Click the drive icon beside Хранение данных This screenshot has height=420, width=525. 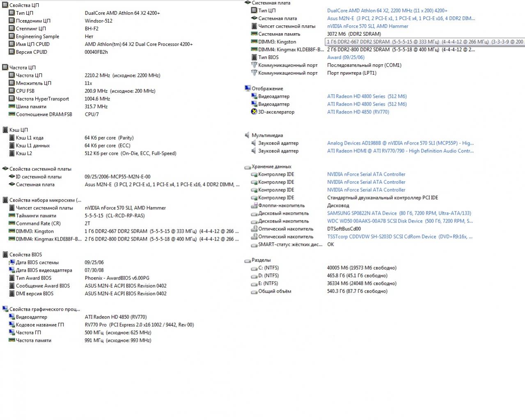click(x=247, y=167)
